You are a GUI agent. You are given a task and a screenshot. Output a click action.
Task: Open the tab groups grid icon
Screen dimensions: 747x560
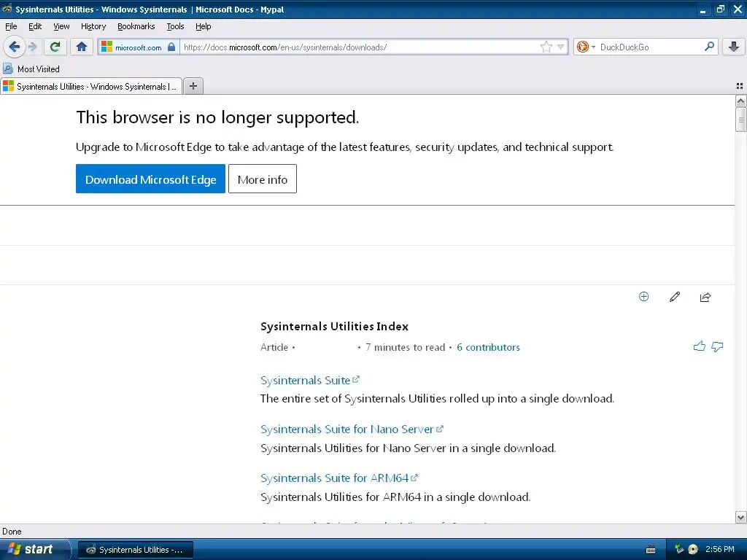(740, 86)
